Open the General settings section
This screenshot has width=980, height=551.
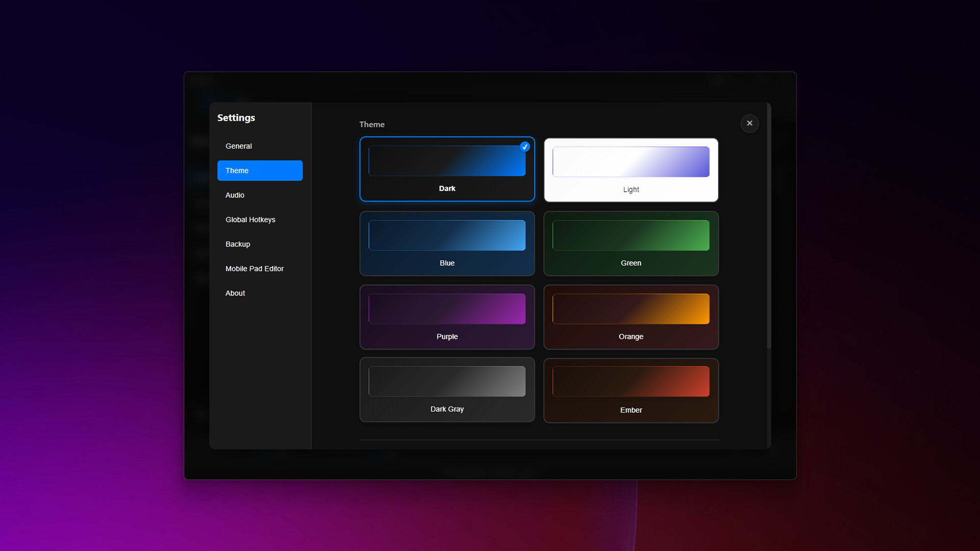pos(239,146)
